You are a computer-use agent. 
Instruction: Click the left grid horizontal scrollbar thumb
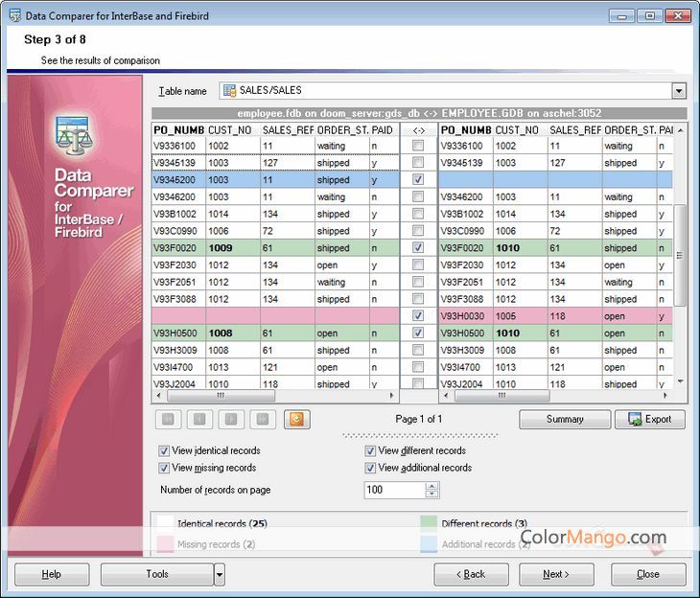click(221, 396)
